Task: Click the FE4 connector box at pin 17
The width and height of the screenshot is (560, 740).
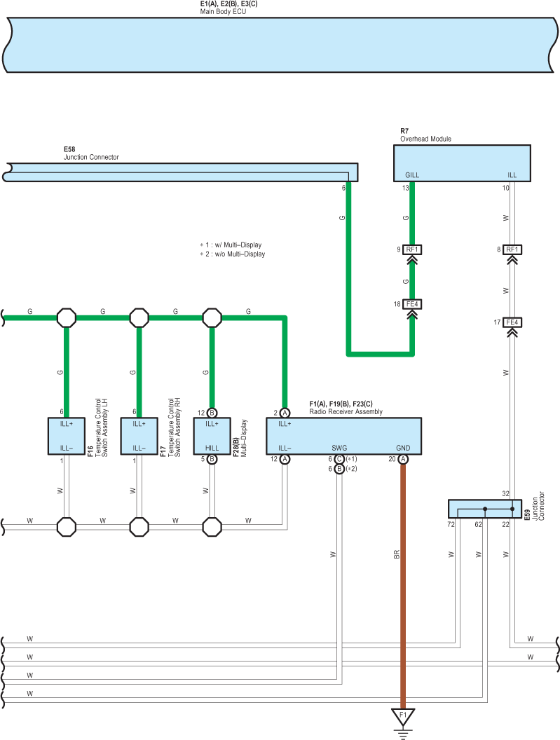Action: [x=512, y=322]
